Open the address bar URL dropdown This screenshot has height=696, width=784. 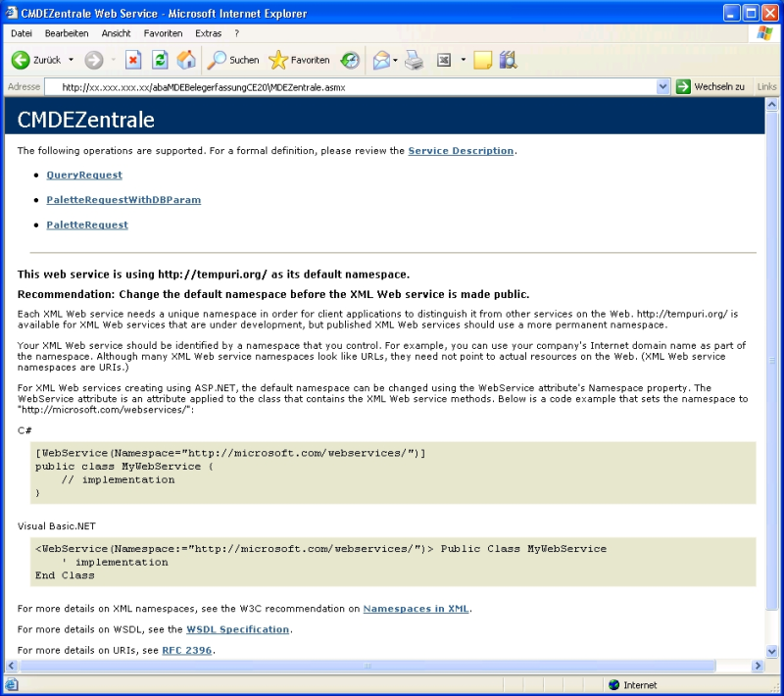point(663,87)
